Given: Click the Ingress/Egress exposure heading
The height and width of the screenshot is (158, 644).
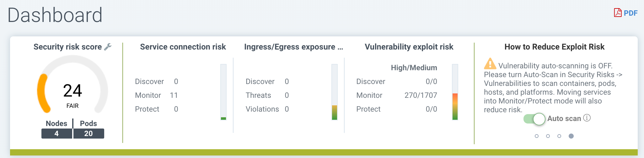Looking at the screenshot, I should tap(293, 47).
